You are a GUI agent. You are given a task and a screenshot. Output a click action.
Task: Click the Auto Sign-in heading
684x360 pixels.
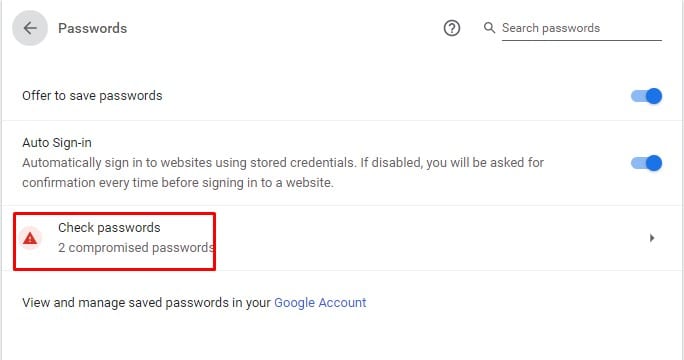point(57,143)
